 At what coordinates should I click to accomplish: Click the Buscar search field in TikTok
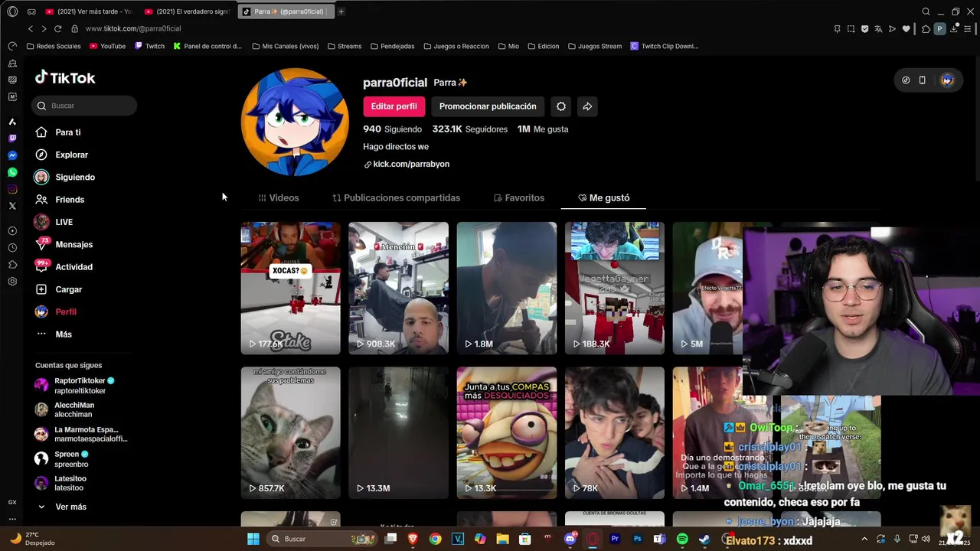84,106
